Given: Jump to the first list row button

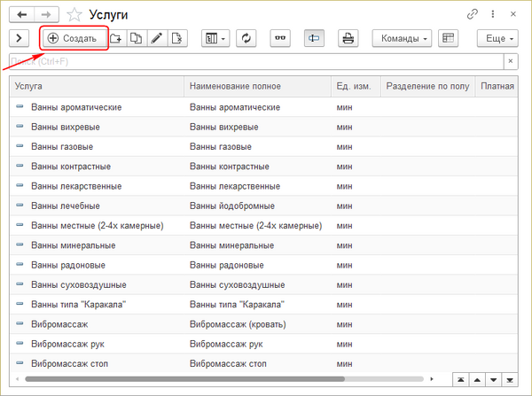Looking at the screenshot, I should 461,380.
